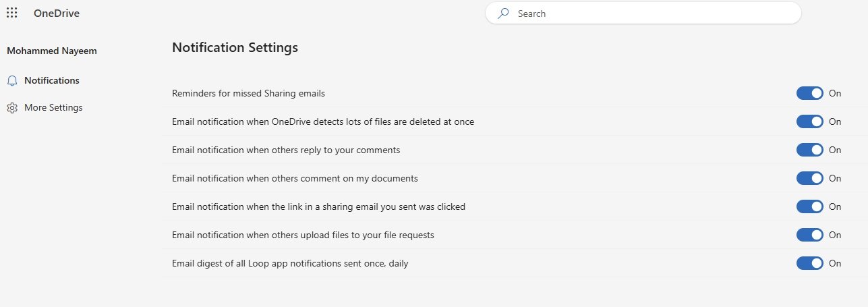Turn off notification when others reply to comments
Image resolution: width=868 pixels, height=307 pixels.
(810, 150)
